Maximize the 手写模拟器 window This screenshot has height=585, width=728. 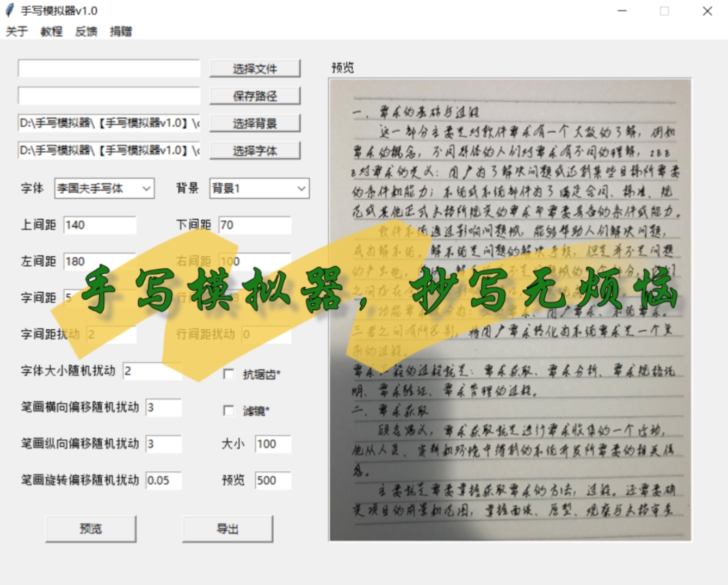pos(664,11)
